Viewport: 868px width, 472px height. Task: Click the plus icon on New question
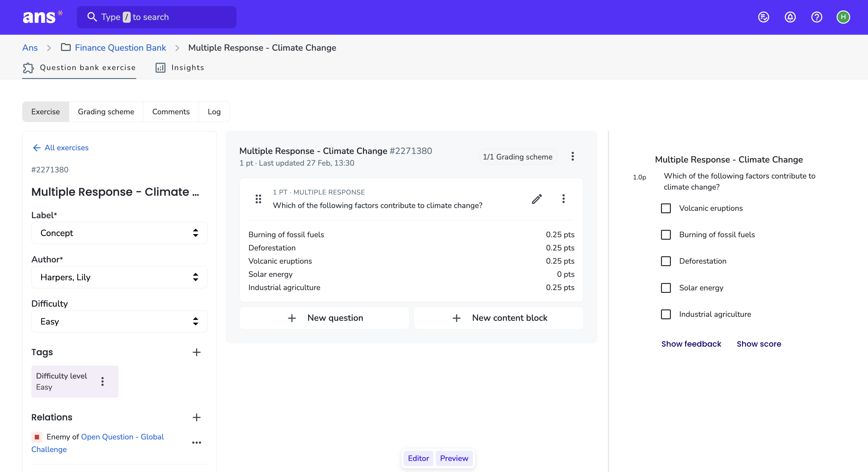(292, 318)
